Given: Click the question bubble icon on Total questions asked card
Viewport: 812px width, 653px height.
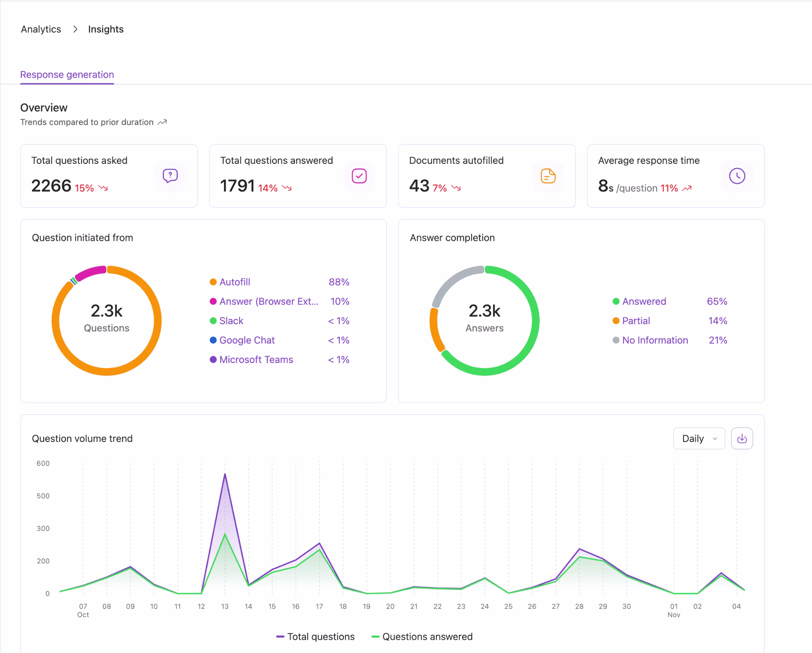Looking at the screenshot, I should (170, 176).
